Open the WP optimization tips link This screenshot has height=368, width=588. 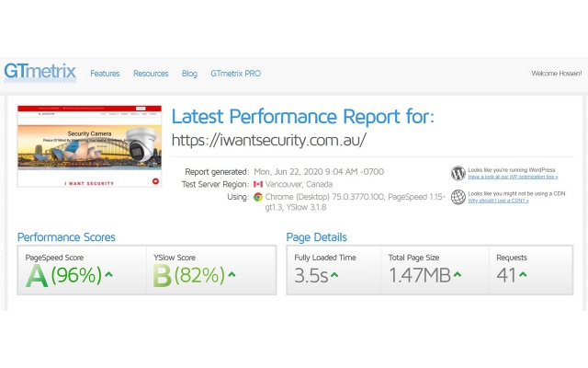[513, 177]
